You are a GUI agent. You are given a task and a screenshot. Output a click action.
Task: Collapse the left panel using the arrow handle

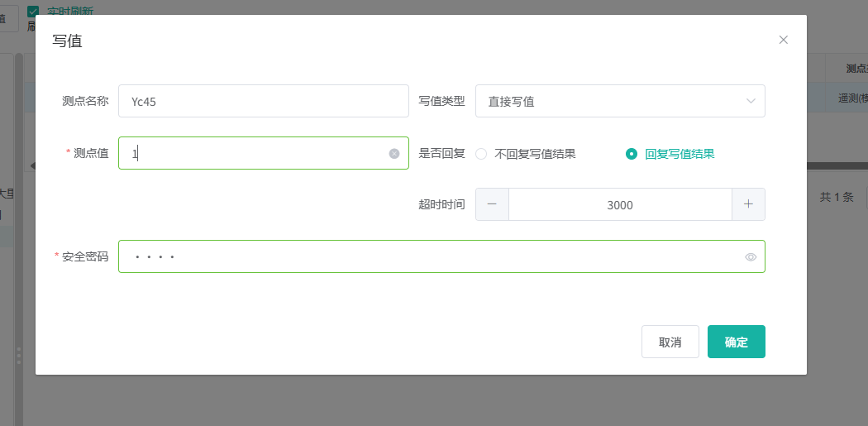click(x=33, y=165)
